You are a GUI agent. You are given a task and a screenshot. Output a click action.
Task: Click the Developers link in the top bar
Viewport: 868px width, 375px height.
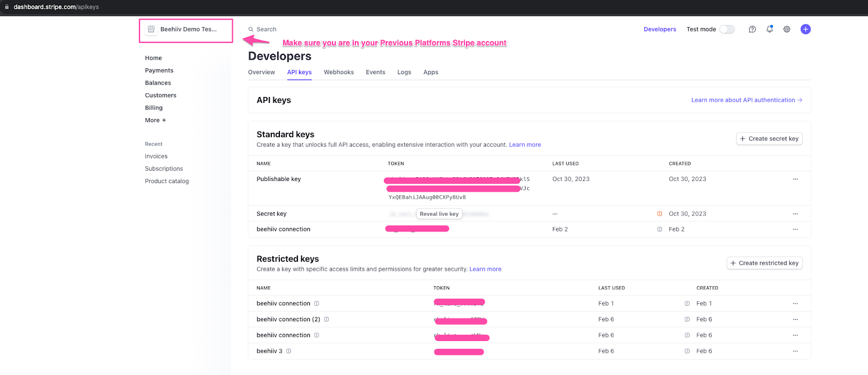tap(660, 29)
